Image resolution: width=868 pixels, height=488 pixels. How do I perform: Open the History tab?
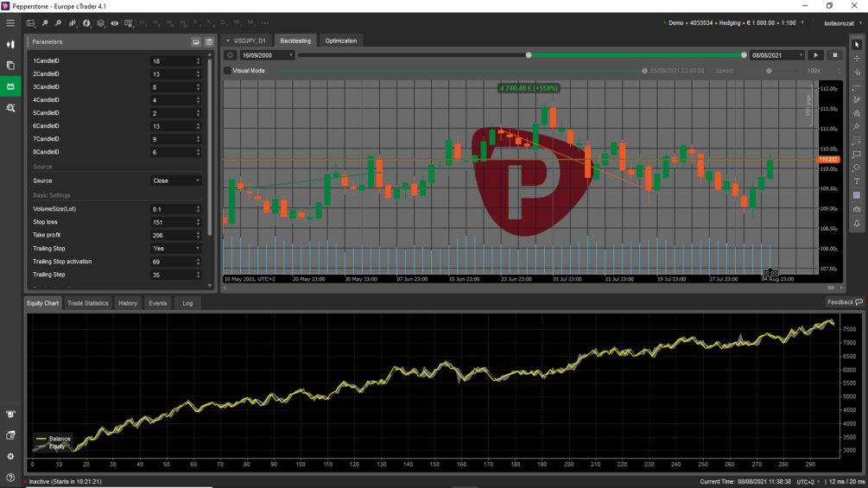point(128,303)
